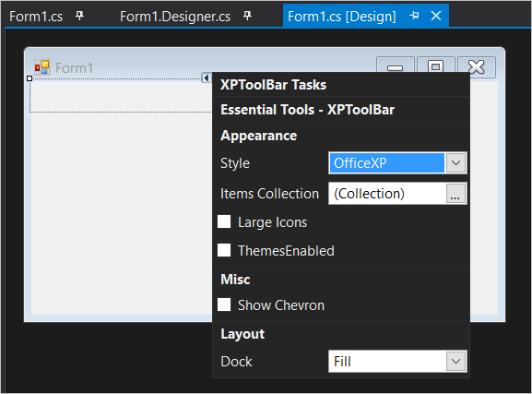The image size is (532, 394).
Task: Minimize the Form1 designer window
Action: pyautogui.click(x=396, y=65)
